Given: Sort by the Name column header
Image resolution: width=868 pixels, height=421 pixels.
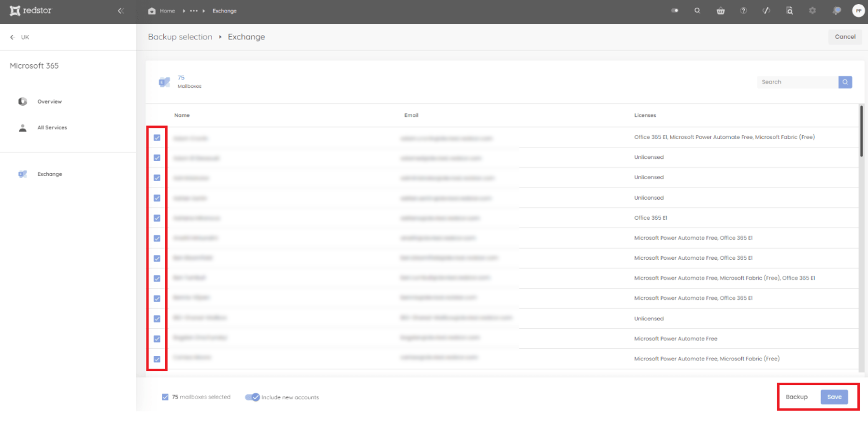Looking at the screenshot, I should click(x=182, y=115).
